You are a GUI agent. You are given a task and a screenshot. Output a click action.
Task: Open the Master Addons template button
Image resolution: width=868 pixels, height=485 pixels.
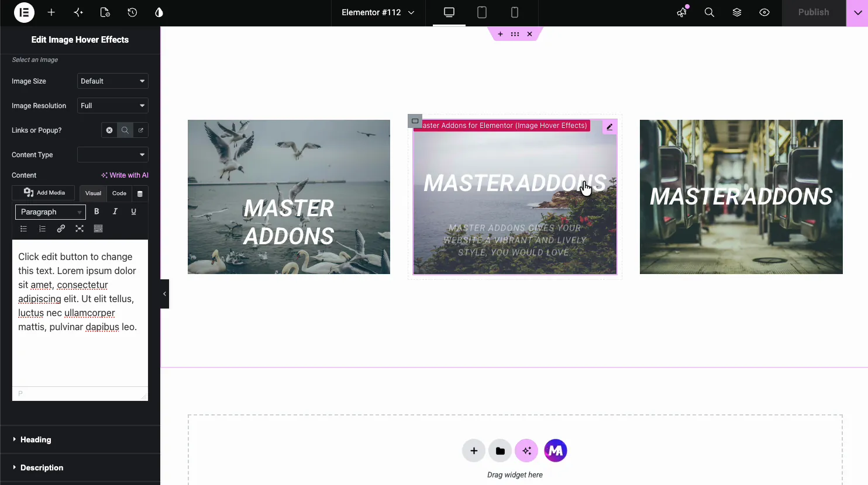point(556,451)
